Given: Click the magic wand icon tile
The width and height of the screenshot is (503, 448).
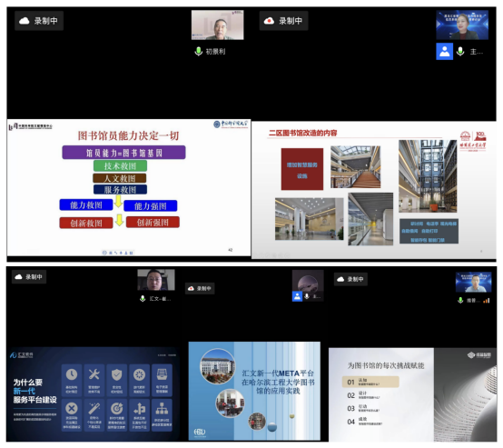Looking at the screenshot, I should pyautogui.click(x=94, y=414).
